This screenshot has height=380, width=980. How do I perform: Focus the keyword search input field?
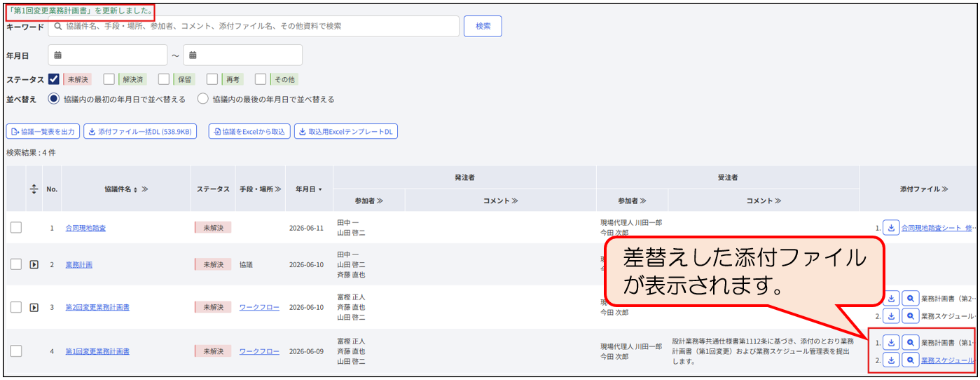pos(254,26)
